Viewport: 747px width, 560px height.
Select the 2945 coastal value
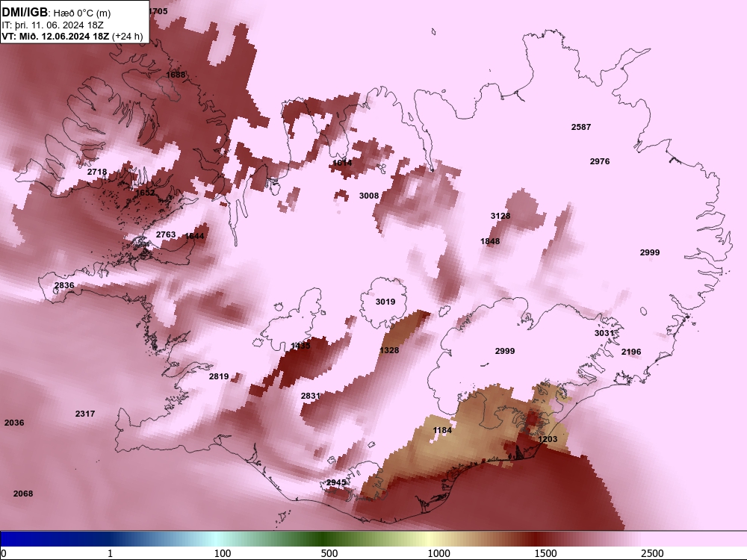click(x=336, y=483)
